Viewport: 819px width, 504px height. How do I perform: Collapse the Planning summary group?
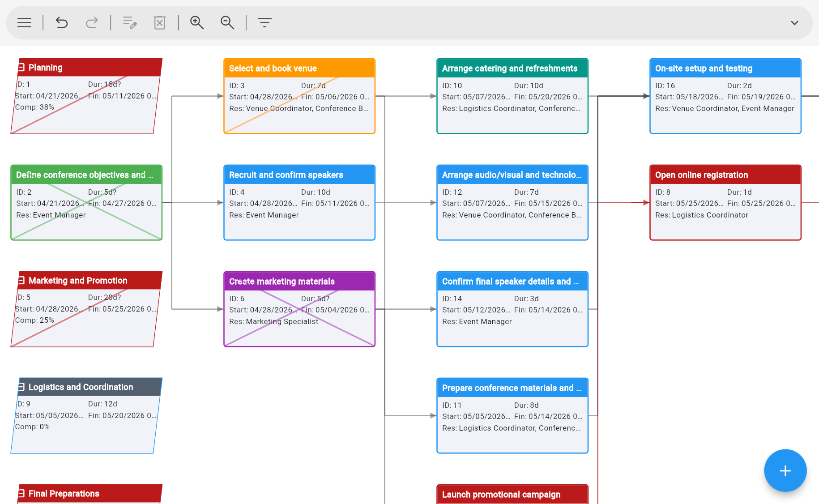pyautogui.click(x=21, y=67)
